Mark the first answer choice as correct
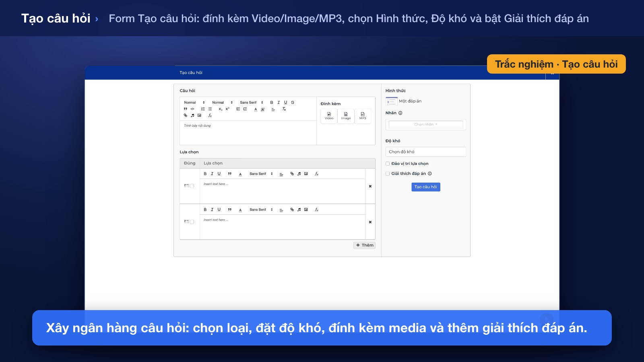The width and height of the screenshot is (644, 362). 192,186
